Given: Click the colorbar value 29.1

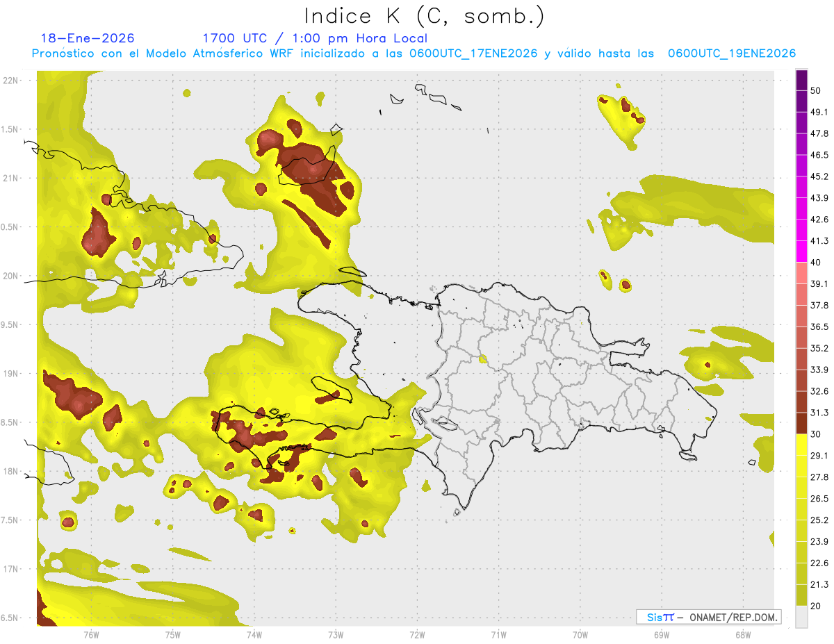Looking at the screenshot, I should (819, 455).
